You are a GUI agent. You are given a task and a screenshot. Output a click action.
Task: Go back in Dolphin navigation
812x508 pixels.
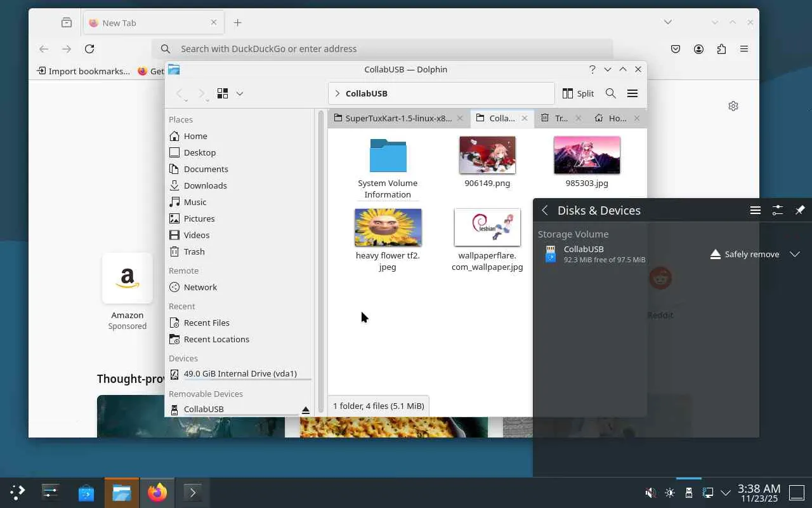tap(180, 93)
